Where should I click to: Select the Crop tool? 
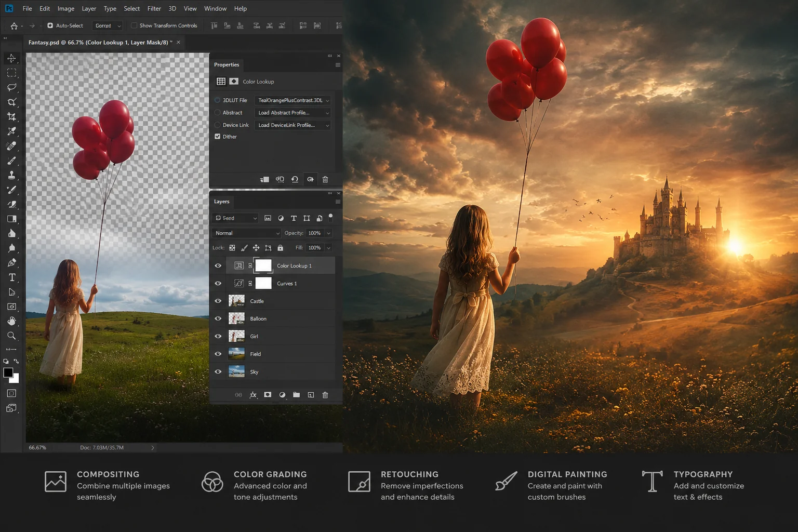(11, 117)
